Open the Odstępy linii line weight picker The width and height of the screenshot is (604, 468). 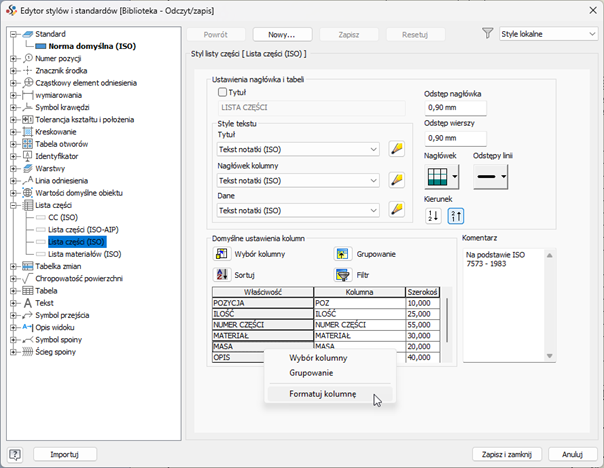490,178
